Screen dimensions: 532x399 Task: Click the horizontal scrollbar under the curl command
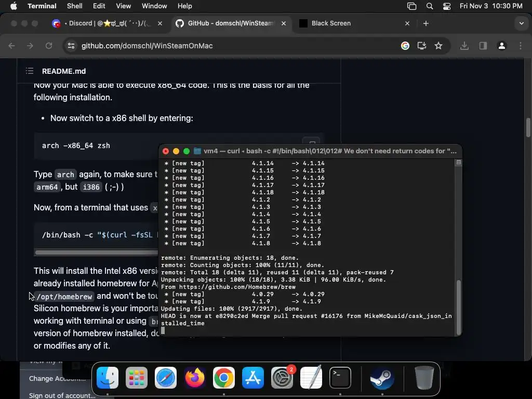(x=96, y=252)
